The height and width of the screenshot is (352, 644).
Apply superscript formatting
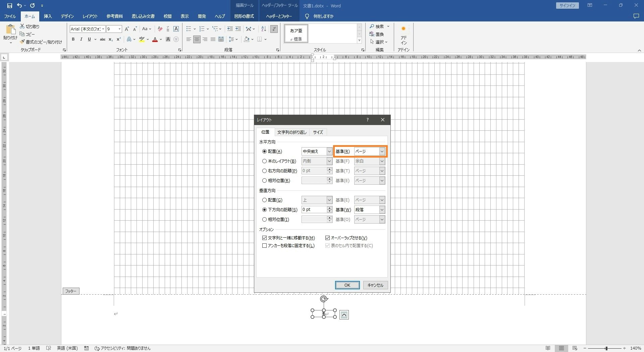point(119,39)
